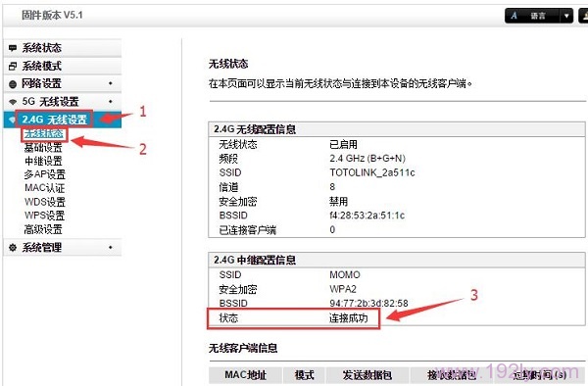Open Advanced Settings (高级设置) link
This screenshot has height=386, width=588.
(43, 229)
